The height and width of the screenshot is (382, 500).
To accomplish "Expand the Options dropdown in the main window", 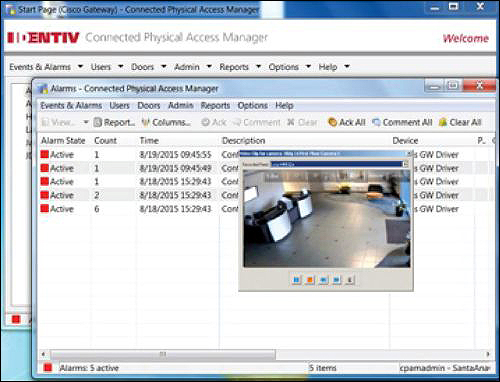I will 308,66.
